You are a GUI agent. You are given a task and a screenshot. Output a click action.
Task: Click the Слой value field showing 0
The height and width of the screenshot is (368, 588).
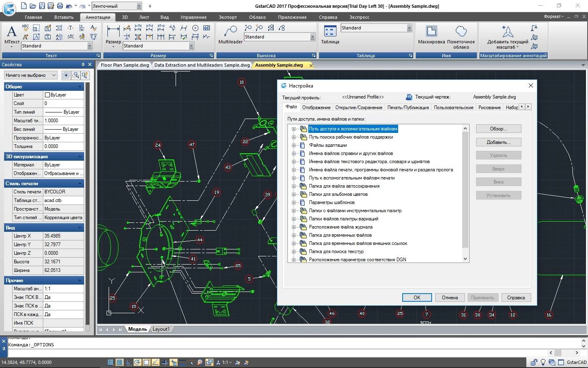coord(63,103)
